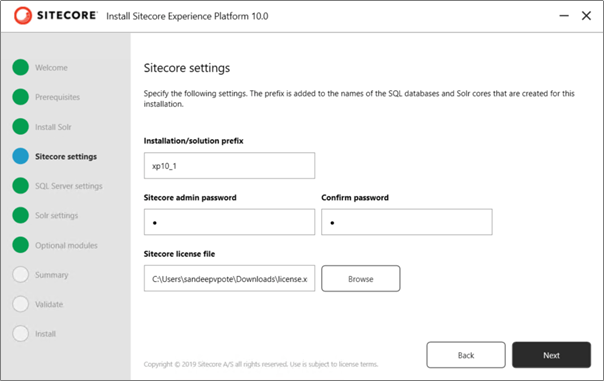Jump to the Summary step label
Viewport: 604px width, 381px height.
[x=52, y=275]
